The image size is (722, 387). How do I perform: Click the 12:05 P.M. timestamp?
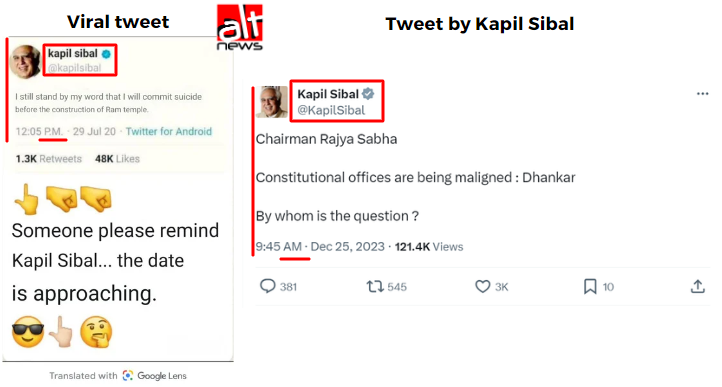40,131
